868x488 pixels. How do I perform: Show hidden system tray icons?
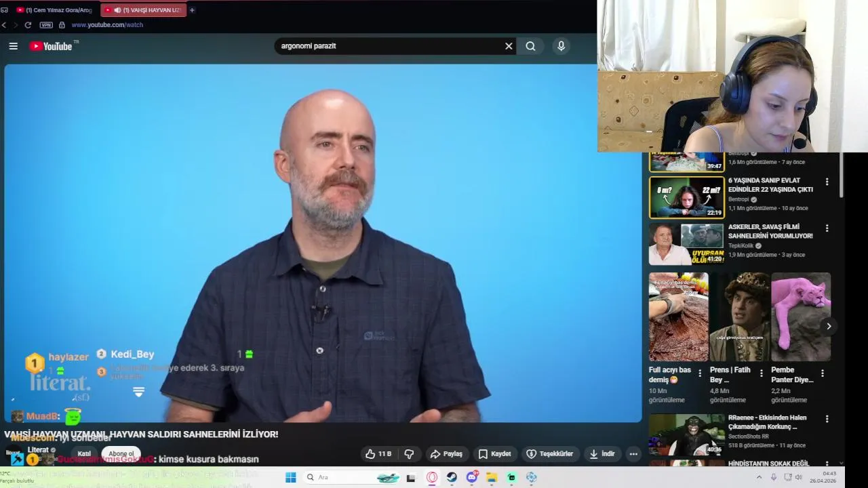759,477
